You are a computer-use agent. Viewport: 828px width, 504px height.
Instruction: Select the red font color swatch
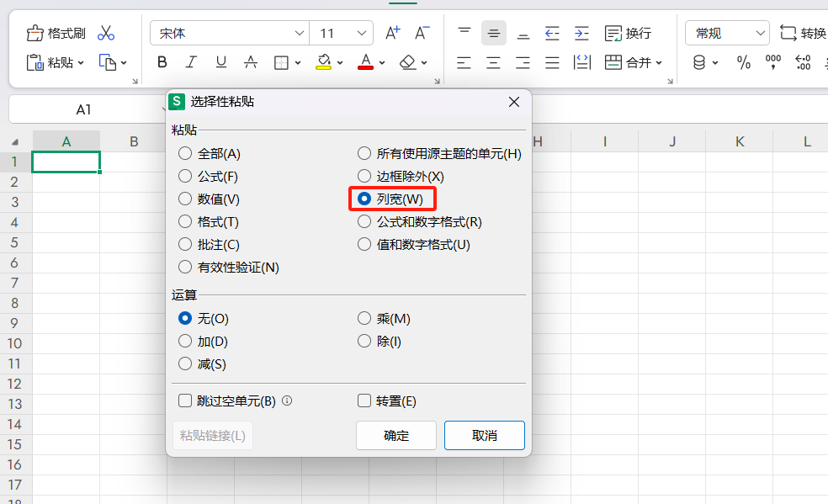(367, 67)
